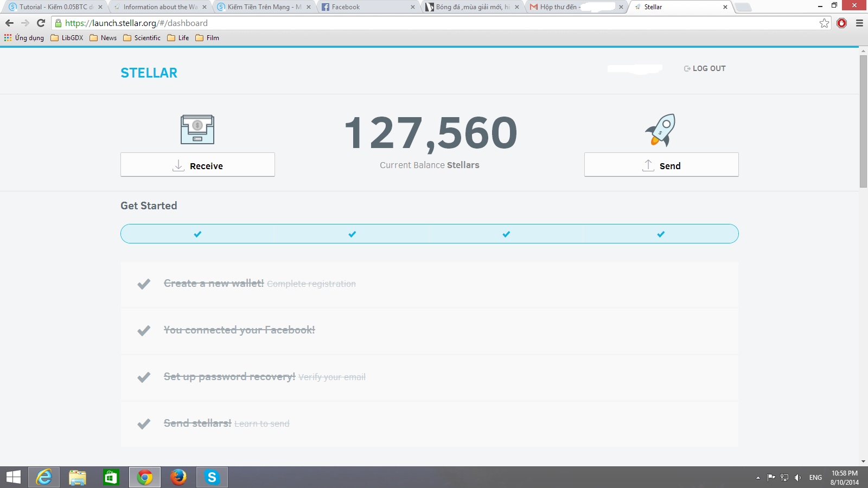This screenshot has height=488, width=868.
Task: Launch Internet Explorer from taskbar
Action: pos(44,477)
